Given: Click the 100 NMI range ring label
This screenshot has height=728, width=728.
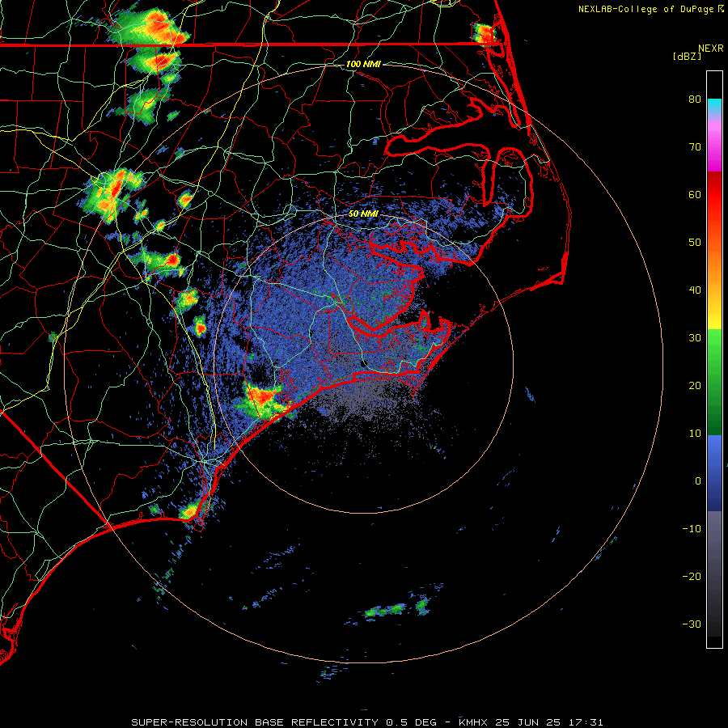Looking at the screenshot, I should coord(363,64).
